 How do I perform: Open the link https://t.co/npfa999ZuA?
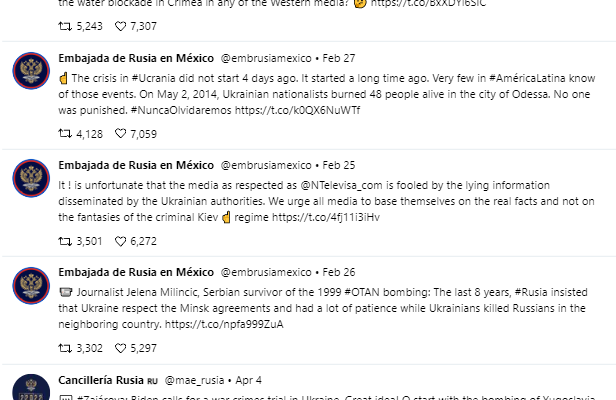tap(224, 324)
